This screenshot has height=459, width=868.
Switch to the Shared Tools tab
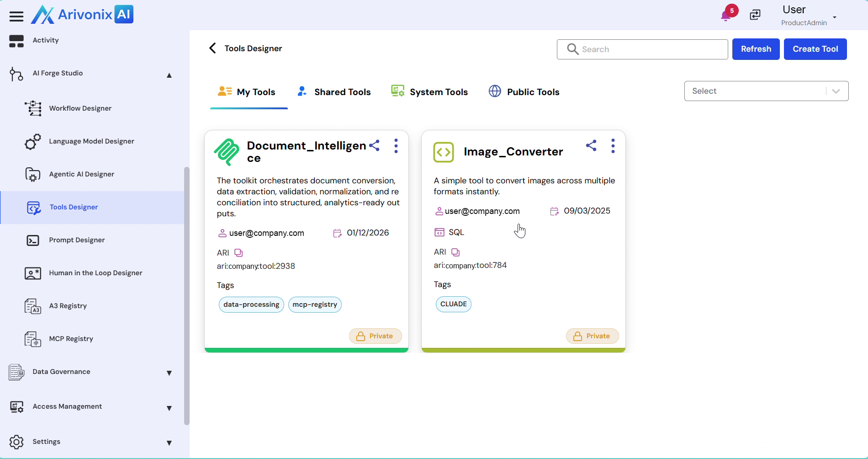click(x=334, y=92)
